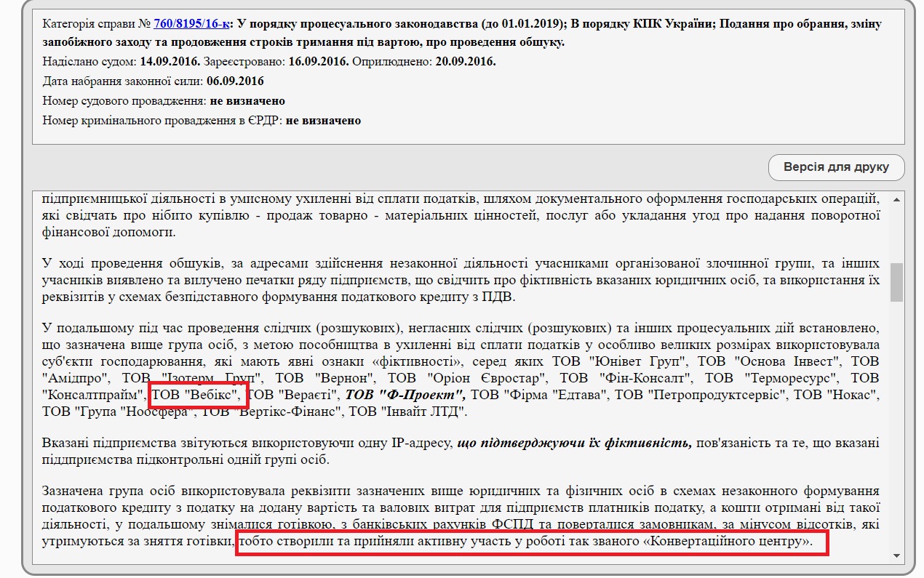This screenshot has width=924, height=578.
Task: Click the published date 20.09.2016
Action: pyautogui.click(x=465, y=62)
